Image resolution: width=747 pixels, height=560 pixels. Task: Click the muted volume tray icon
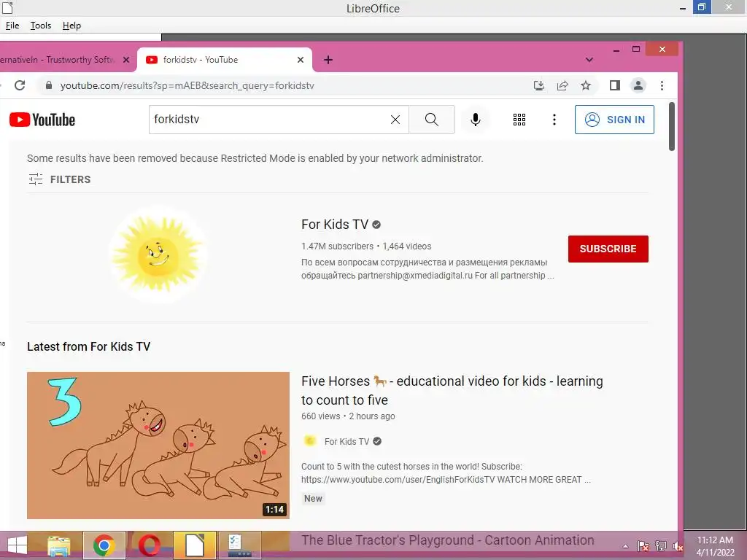click(678, 546)
